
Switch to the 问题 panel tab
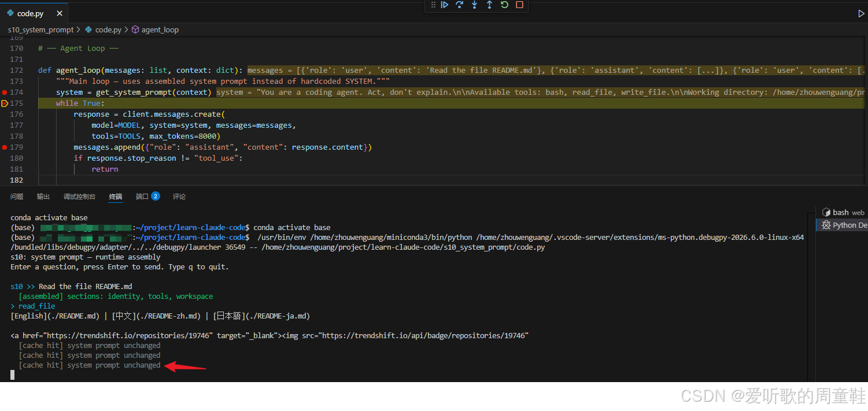(x=17, y=197)
